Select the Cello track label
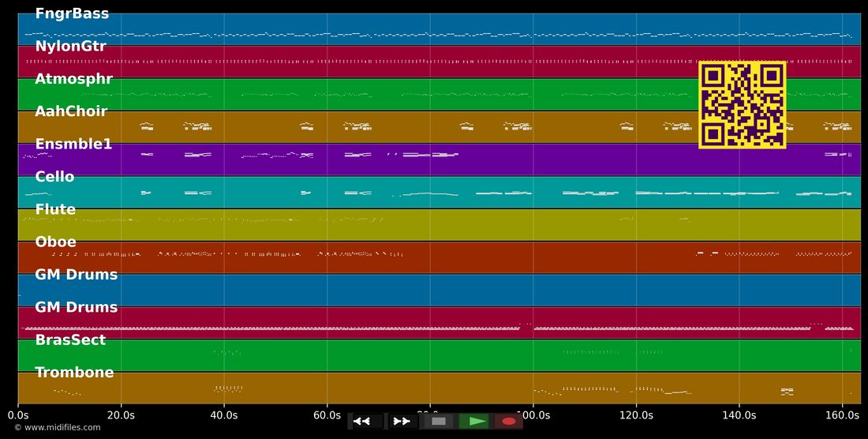The image size is (868, 439). (x=54, y=177)
